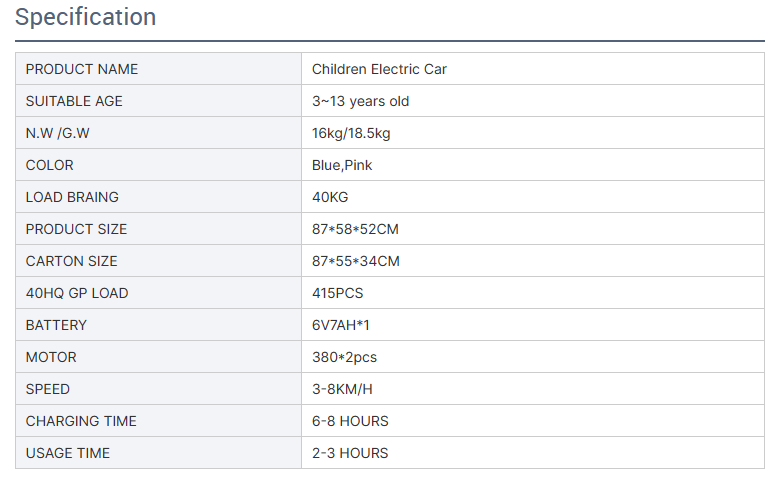782x487 pixels.
Task: Click the 6-8 HOURS charging time value
Action: (x=350, y=421)
